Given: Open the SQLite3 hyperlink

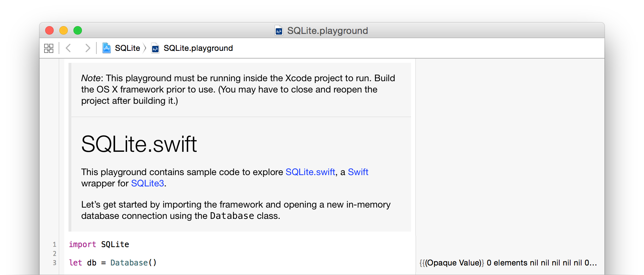Looking at the screenshot, I should pos(147,183).
